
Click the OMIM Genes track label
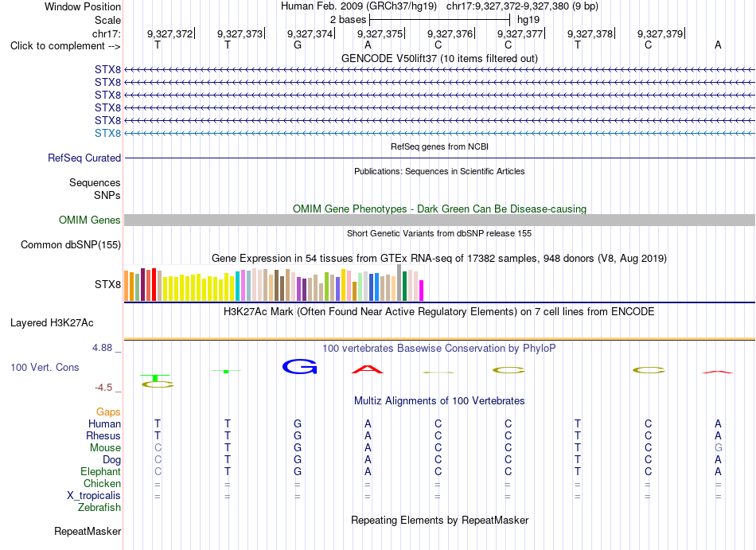tap(89, 220)
